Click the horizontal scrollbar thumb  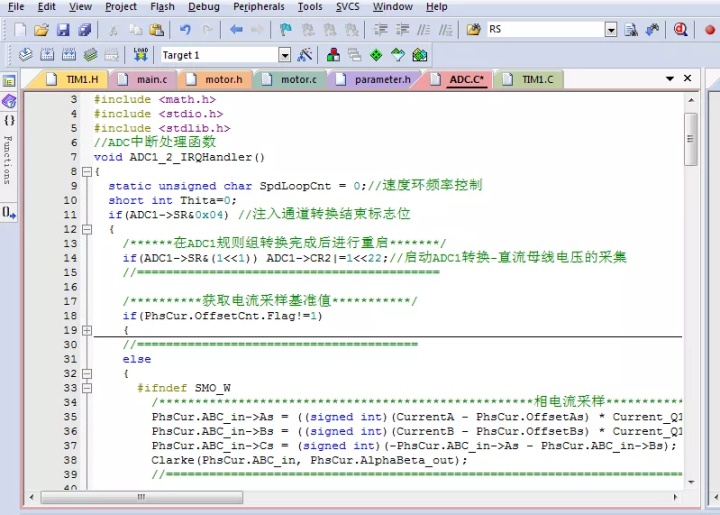pyautogui.click(x=142, y=497)
